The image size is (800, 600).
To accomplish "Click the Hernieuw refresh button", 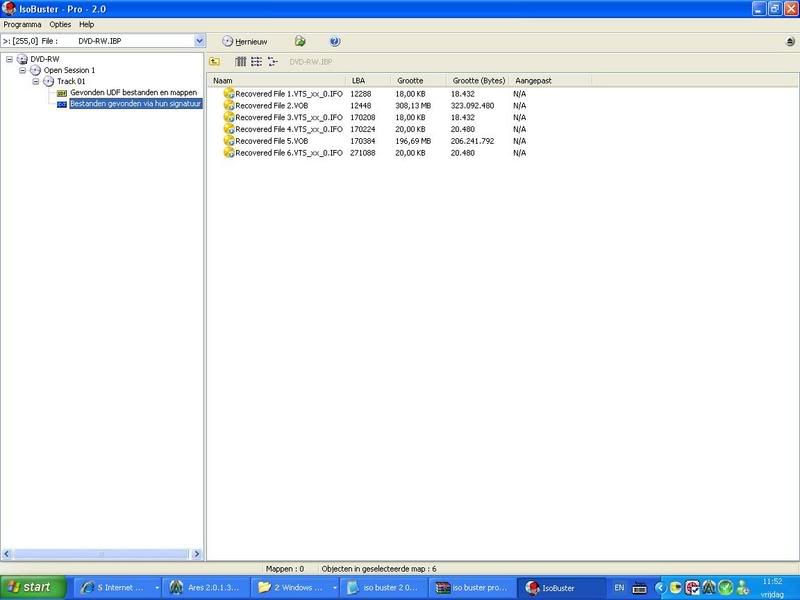I will click(245, 42).
